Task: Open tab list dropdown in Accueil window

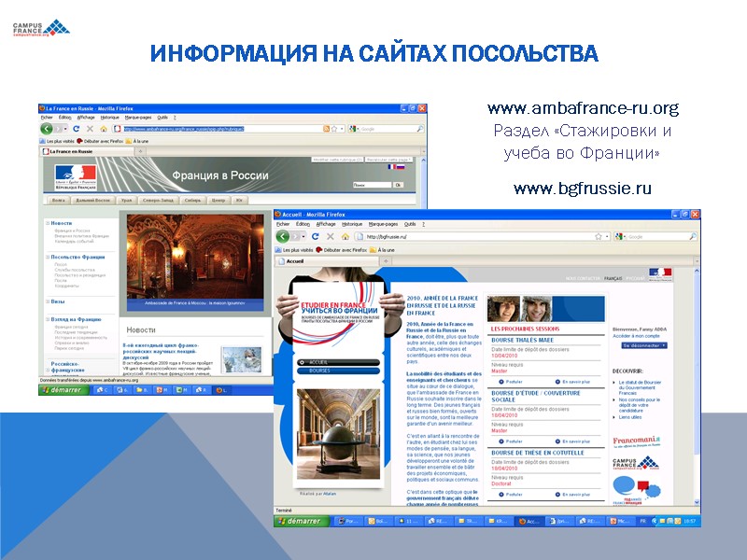Action: tap(697, 261)
